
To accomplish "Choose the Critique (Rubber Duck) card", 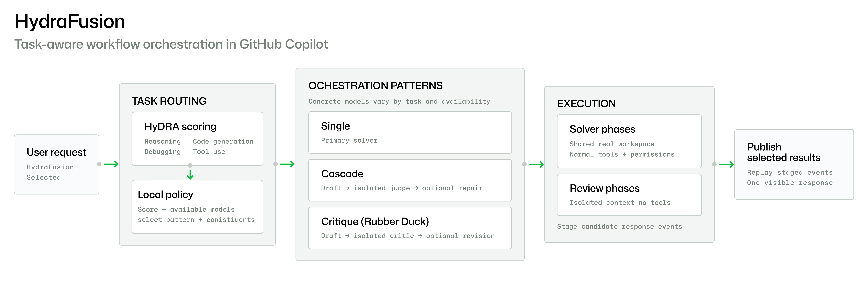I will tap(410, 228).
